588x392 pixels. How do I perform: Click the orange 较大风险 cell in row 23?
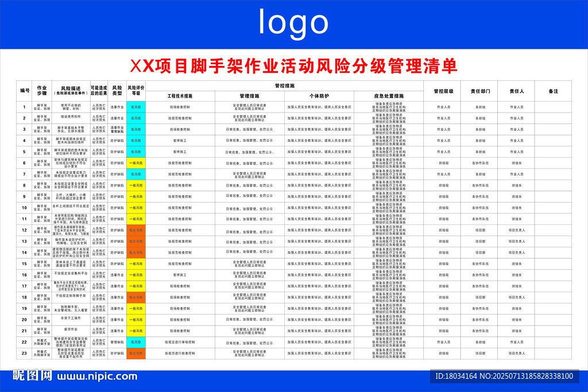pos(136,353)
